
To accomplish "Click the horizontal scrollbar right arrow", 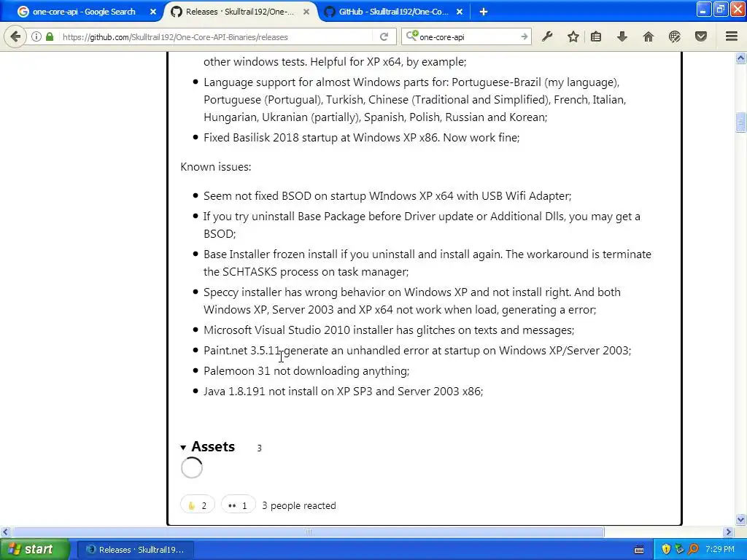I will 729,532.
